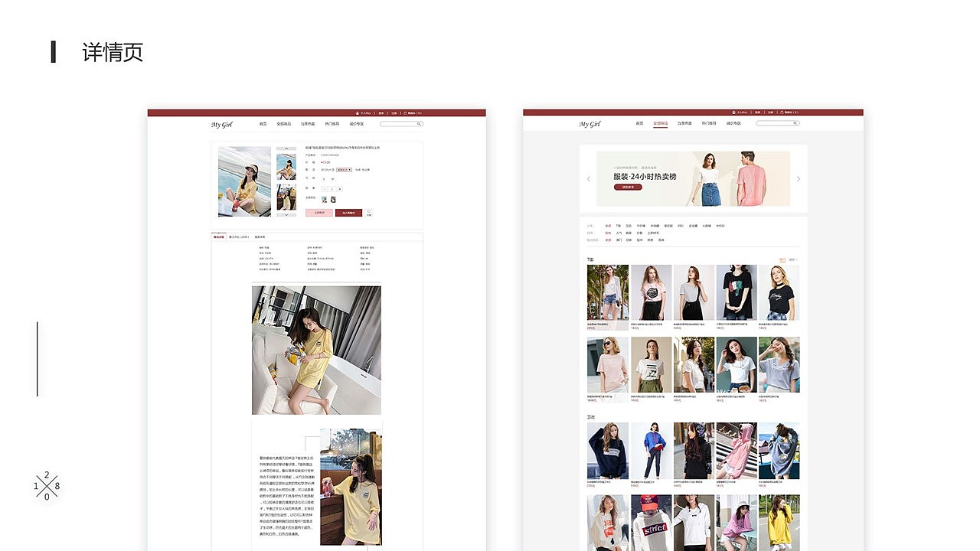Click the T恤 category filter
980x551 pixels.
click(x=618, y=226)
